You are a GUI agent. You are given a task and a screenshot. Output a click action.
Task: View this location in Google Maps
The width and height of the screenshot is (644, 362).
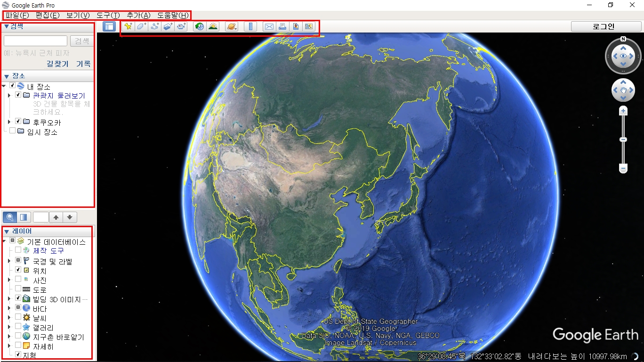[308, 26]
